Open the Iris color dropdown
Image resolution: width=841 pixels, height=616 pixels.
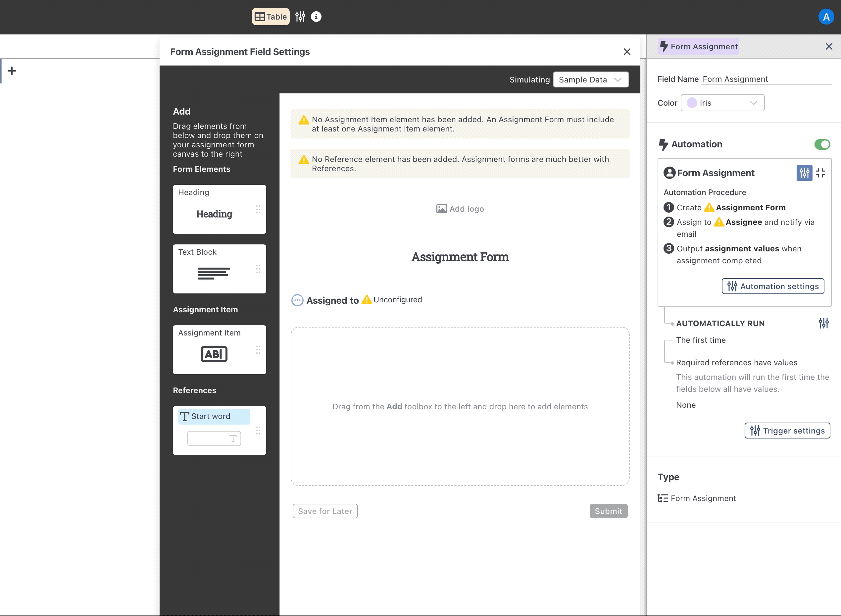click(x=722, y=103)
